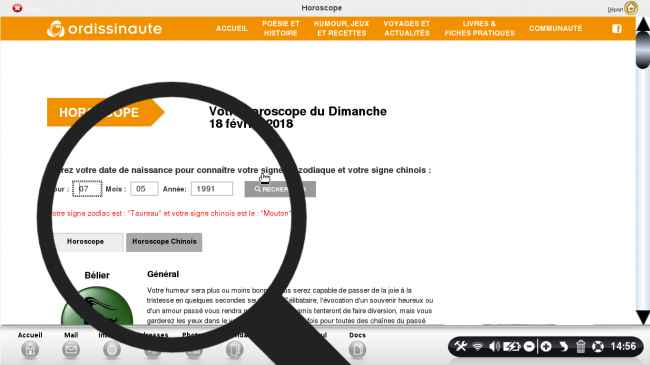Open the Internet globe dock icon
Image resolution: width=650 pixels, height=365 pixels.
click(x=112, y=350)
